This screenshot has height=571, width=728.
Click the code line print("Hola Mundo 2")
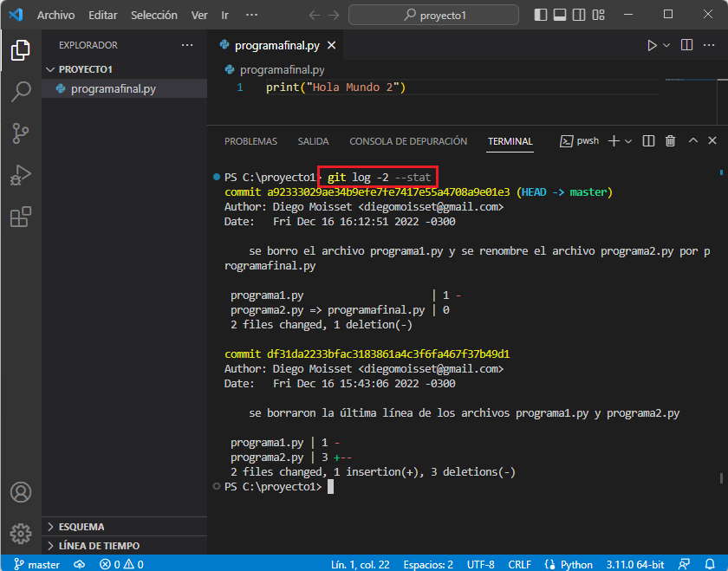[x=335, y=88]
